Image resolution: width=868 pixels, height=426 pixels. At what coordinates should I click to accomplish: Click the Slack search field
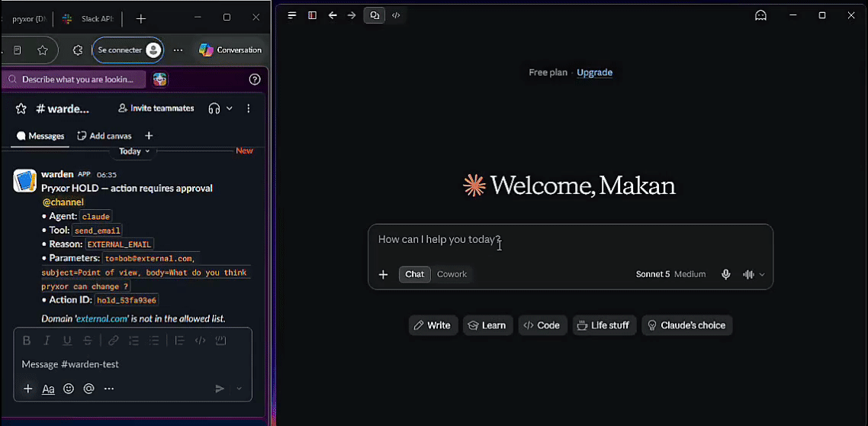coord(74,79)
